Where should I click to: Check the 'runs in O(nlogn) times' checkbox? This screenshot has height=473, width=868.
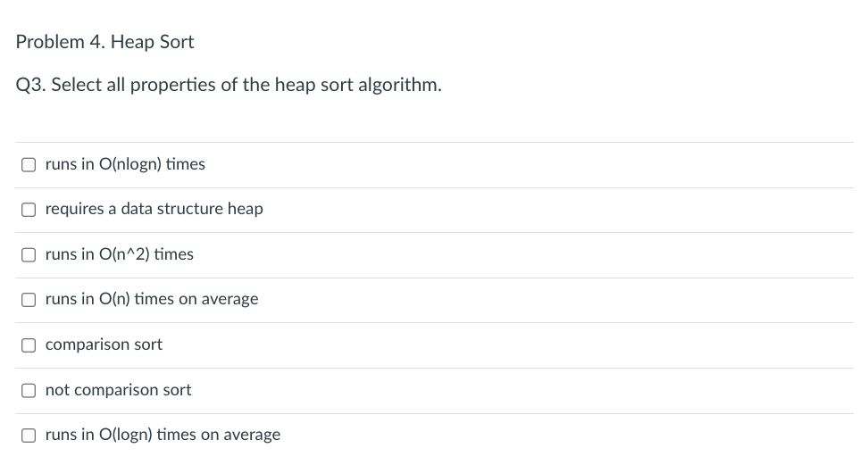tap(29, 165)
